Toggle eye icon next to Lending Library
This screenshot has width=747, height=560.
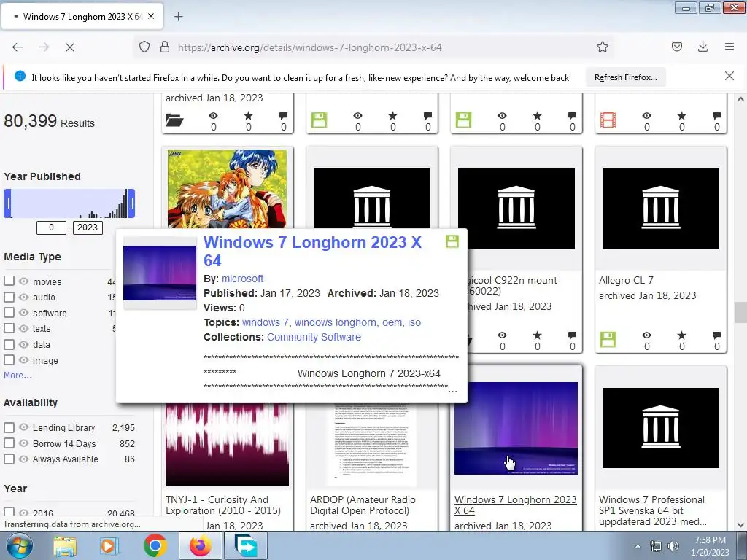[x=24, y=427]
